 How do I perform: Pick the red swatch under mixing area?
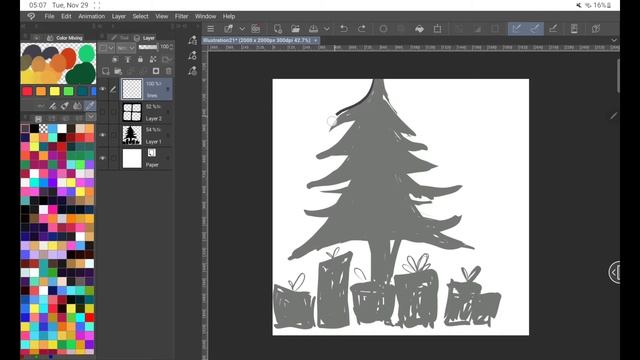[27, 91]
